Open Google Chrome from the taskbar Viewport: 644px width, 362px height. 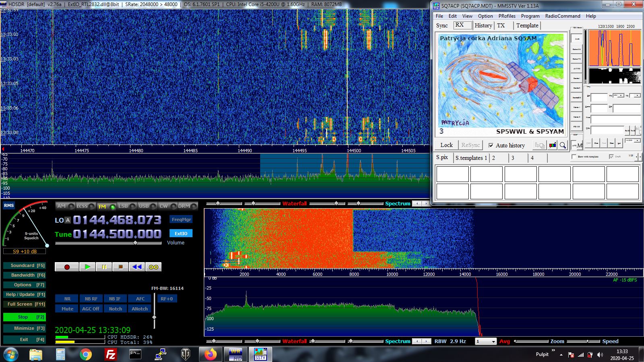point(85,354)
